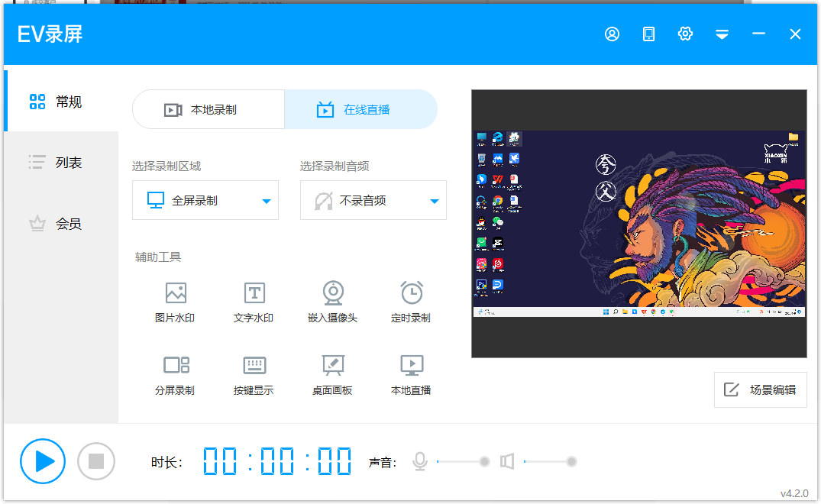Add an image watermark with 图片水印

[x=175, y=302]
